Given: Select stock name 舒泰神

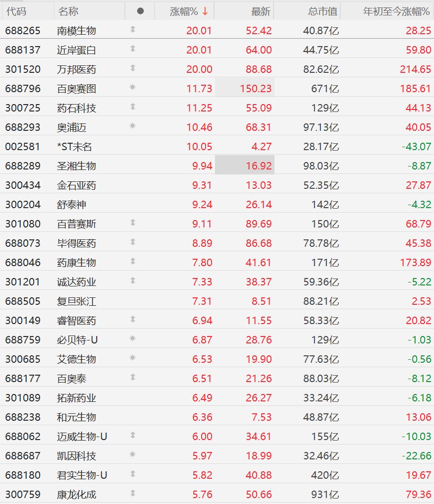Looking at the screenshot, I should click(x=71, y=205).
